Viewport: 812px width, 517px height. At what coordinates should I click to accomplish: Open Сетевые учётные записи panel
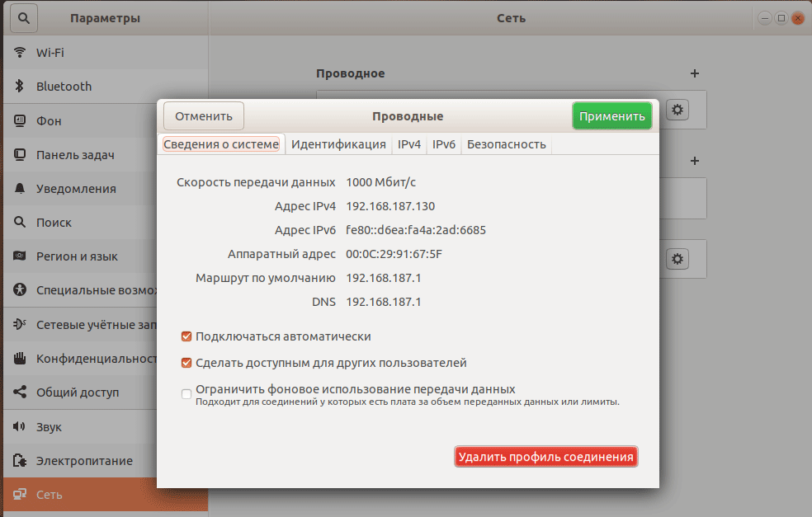tap(80, 325)
